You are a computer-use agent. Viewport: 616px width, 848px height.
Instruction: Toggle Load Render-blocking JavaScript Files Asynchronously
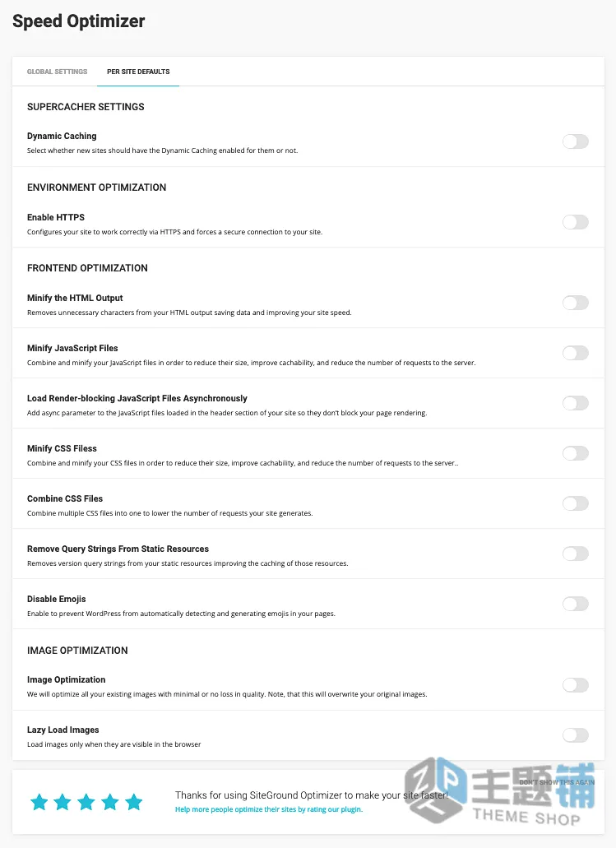pyautogui.click(x=576, y=403)
